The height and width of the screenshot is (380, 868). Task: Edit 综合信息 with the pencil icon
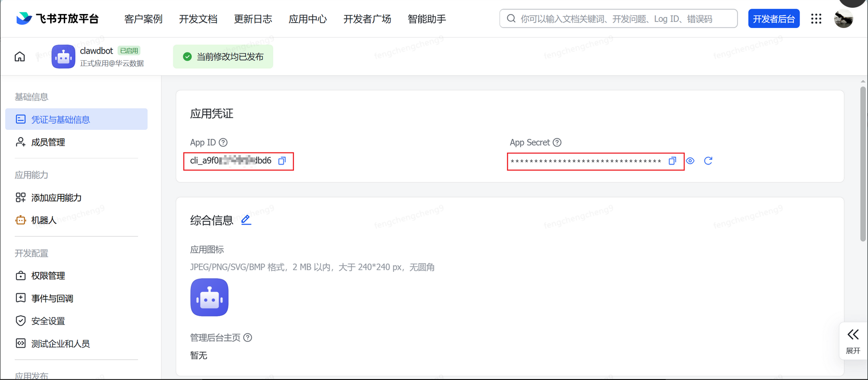[246, 220]
